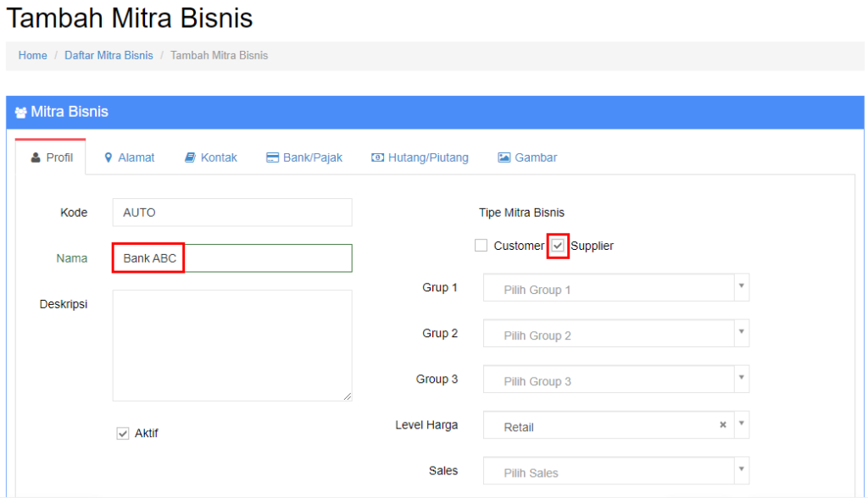This screenshot has width=868, height=498.
Task: Click the map pin icon beside Alamat
Action: [108, 157]
